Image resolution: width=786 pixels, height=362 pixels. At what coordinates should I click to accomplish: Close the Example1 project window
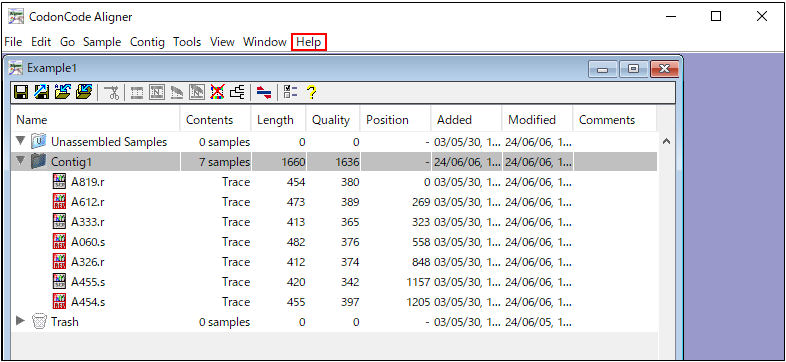point(664,69)
